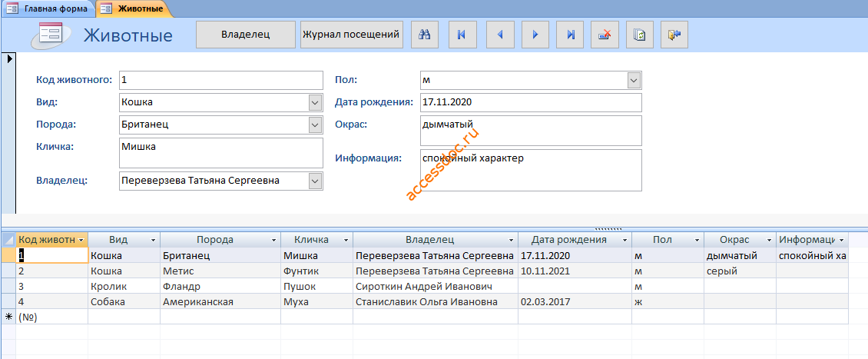Close form button with door icon
This screenshot has width=868, height=359.
tap(674, 35)
